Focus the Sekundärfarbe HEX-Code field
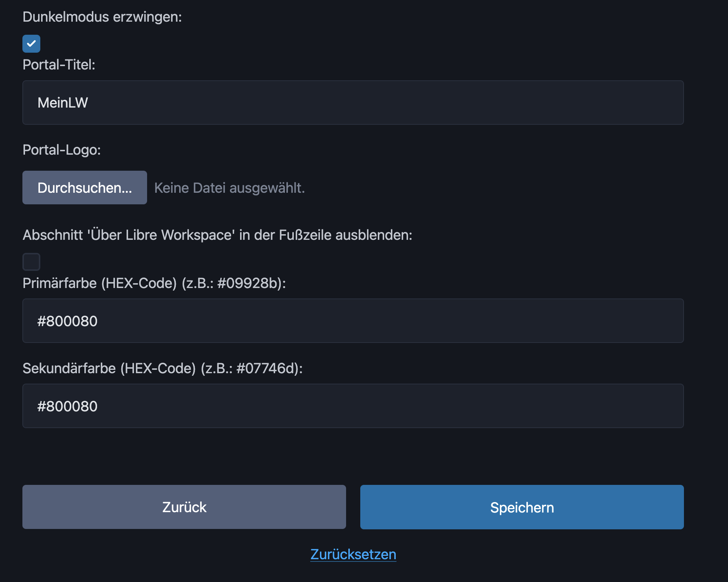The image size is (728, 582). (353, 406)
